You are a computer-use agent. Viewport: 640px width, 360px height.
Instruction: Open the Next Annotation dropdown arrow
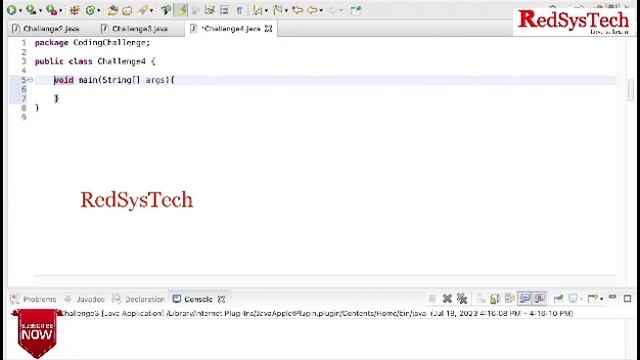(266, 11)
